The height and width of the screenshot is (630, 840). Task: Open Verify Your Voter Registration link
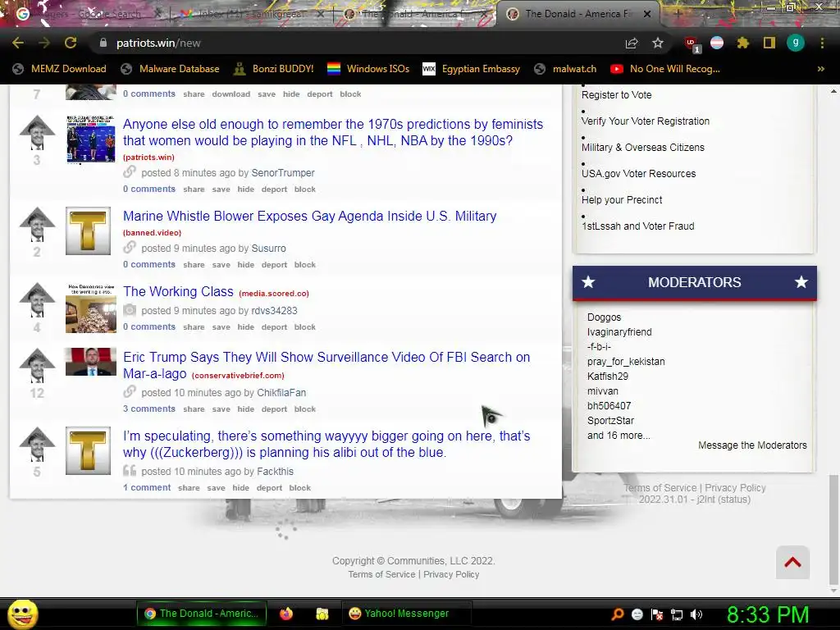click(646, 121)
